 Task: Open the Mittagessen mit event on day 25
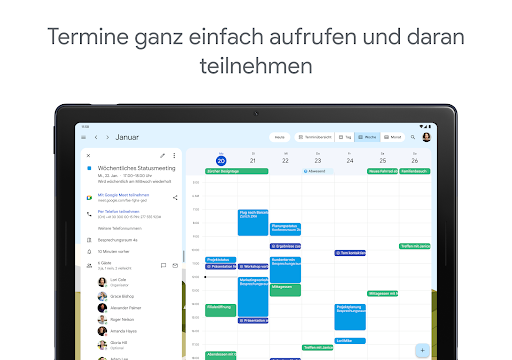(x=383, y=294)
